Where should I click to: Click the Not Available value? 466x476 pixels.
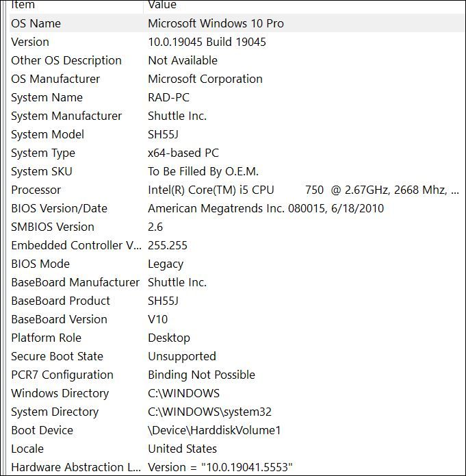(x=183, y=60)
